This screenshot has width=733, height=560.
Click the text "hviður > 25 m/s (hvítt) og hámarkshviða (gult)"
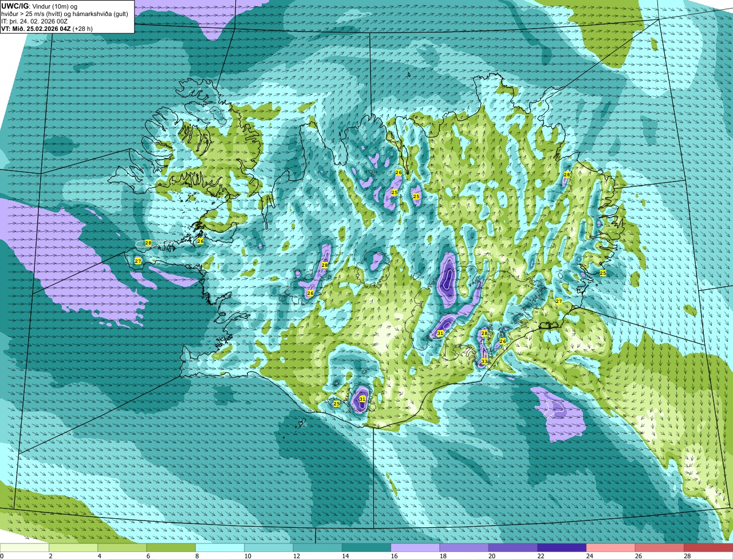[x=64, y=14]
